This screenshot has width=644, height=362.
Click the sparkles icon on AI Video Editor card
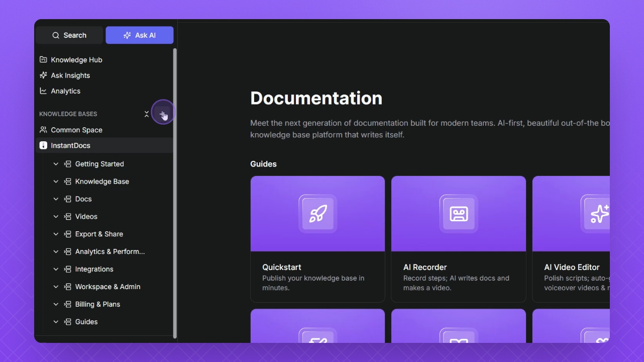[x=599, y=214]
